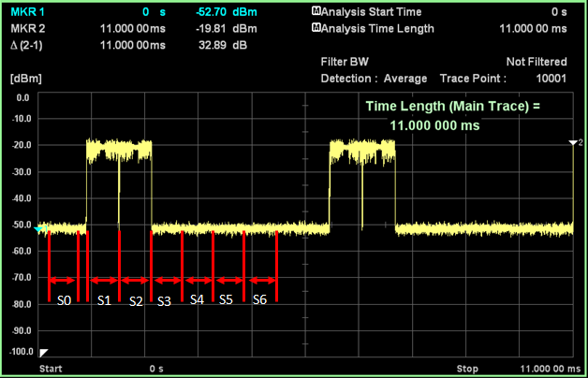The width and height of the screenshot is (588, 378).
Task: Select Analysis Start Time label
Action: point(372,12)
